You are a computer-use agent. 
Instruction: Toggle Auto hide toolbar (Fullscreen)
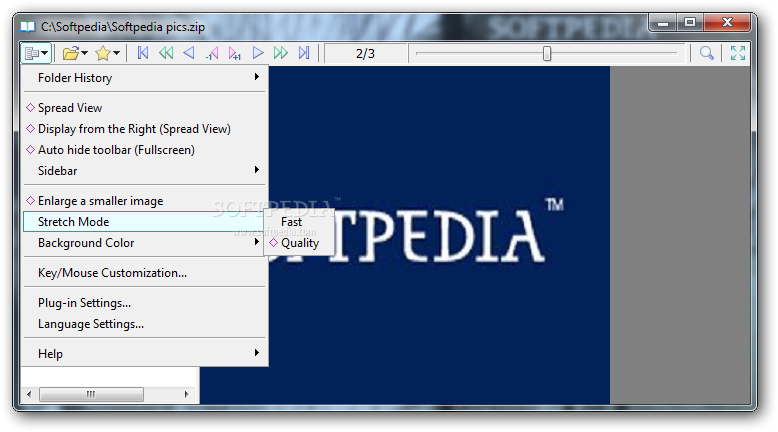[x=145, y=150]
